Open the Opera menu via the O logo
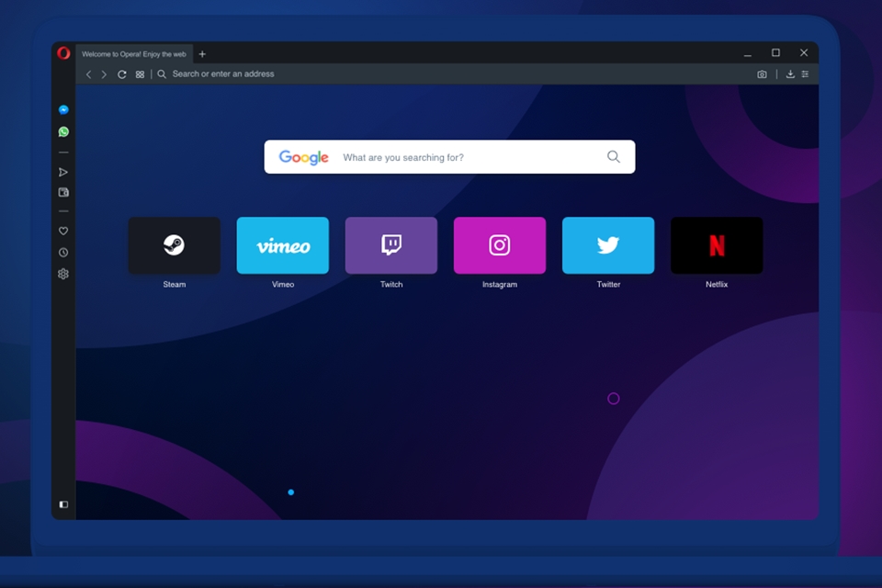The height and width of the screenshot is (588, 882). coord(62,52)
